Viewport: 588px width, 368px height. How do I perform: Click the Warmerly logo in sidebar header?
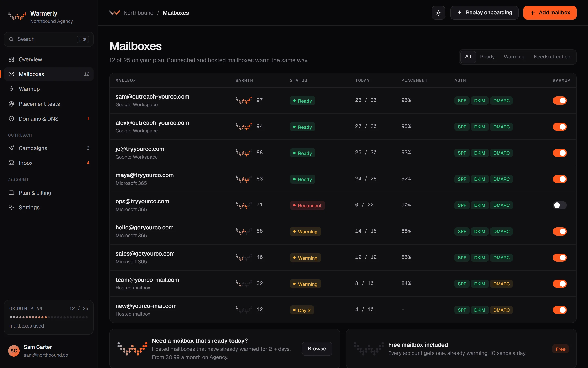coord(17,16)
